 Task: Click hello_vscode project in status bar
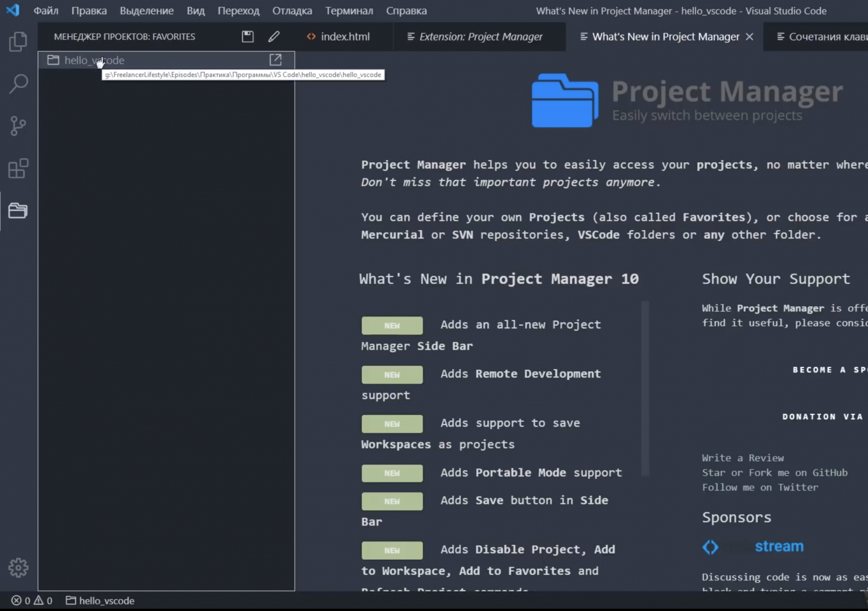click(x=100, y=600)
